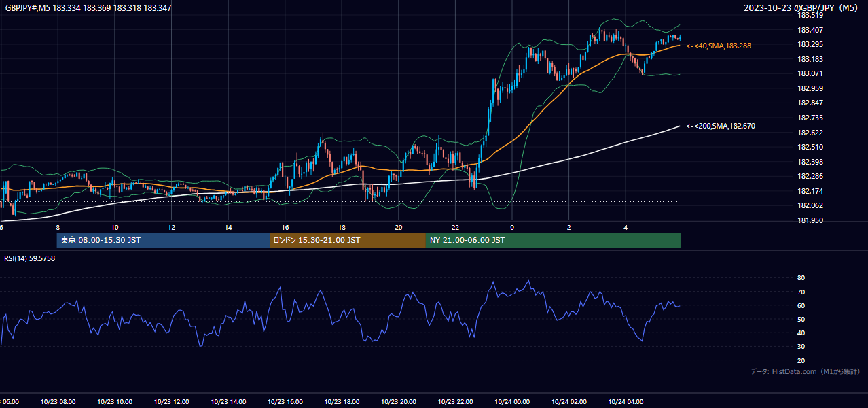Viewport: 868px width, 408px height.
Task: Click price axis value 182.398
Action: click(810, 162)
